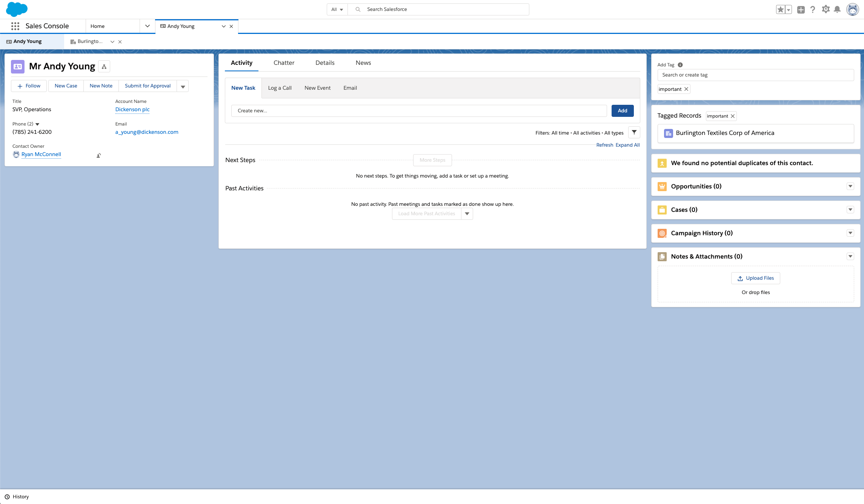Focus the Search Salesforce field
Image resolution: width=864 pixels, height=504 pixels.
(438, 9)
